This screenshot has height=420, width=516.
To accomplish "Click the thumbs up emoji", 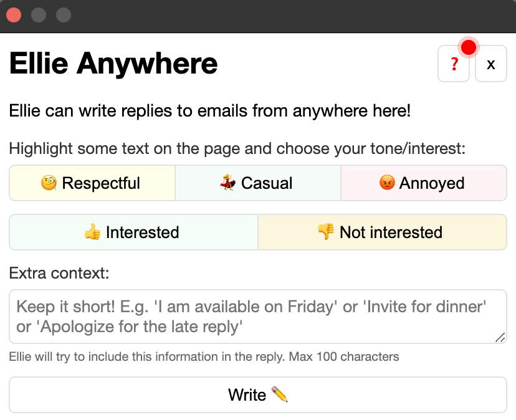I will (93, 232).
